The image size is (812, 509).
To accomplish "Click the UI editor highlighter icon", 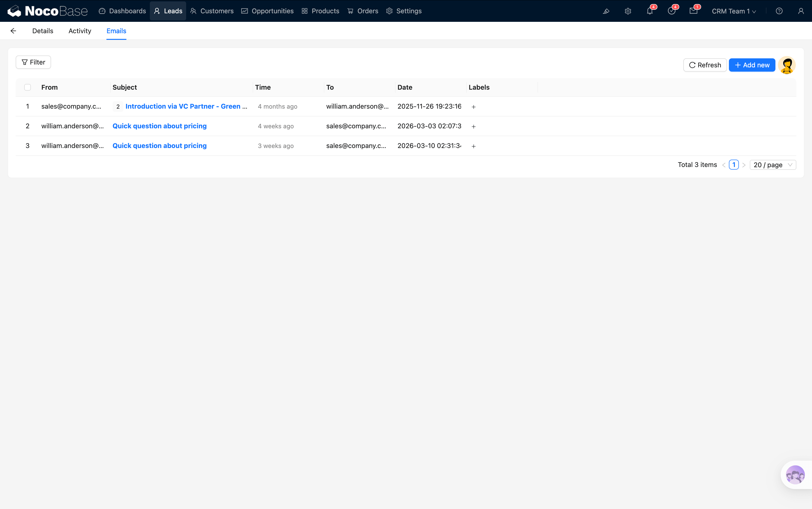I will [x=606, y=11].
